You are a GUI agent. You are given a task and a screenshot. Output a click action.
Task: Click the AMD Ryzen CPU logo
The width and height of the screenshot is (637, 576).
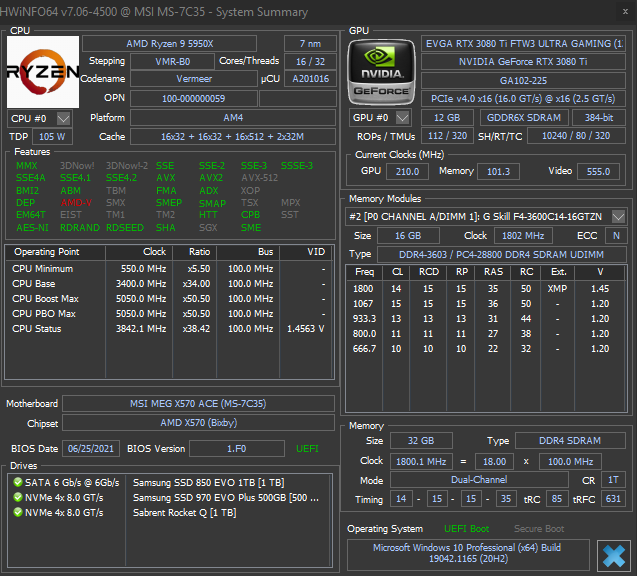pyautogui.click(x=43, y=72)
